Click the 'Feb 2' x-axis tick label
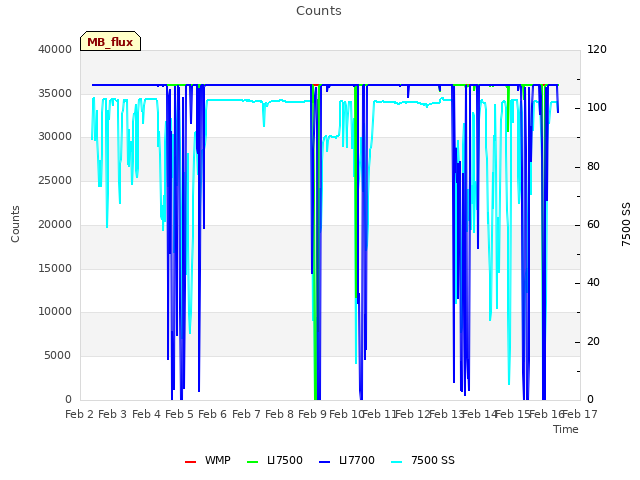The width and height of the screenshot is (640, 480). pyautogui.click(x=80, y=414)
